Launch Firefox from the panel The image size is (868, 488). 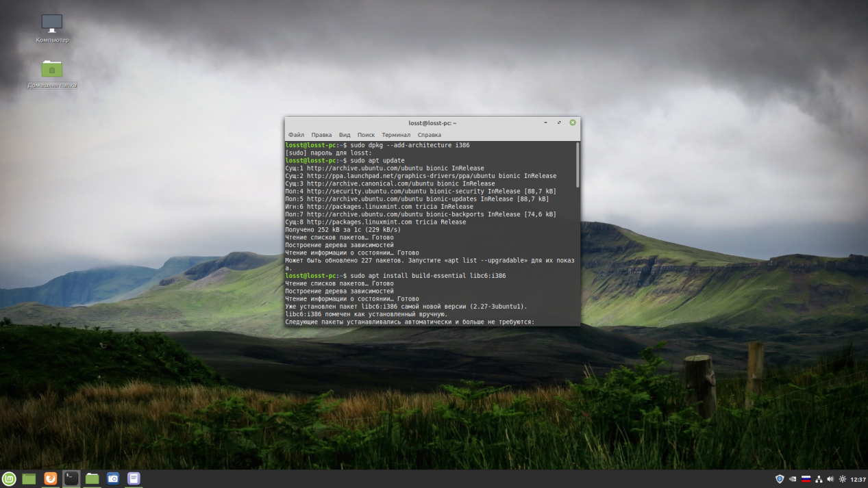(50, 478)
